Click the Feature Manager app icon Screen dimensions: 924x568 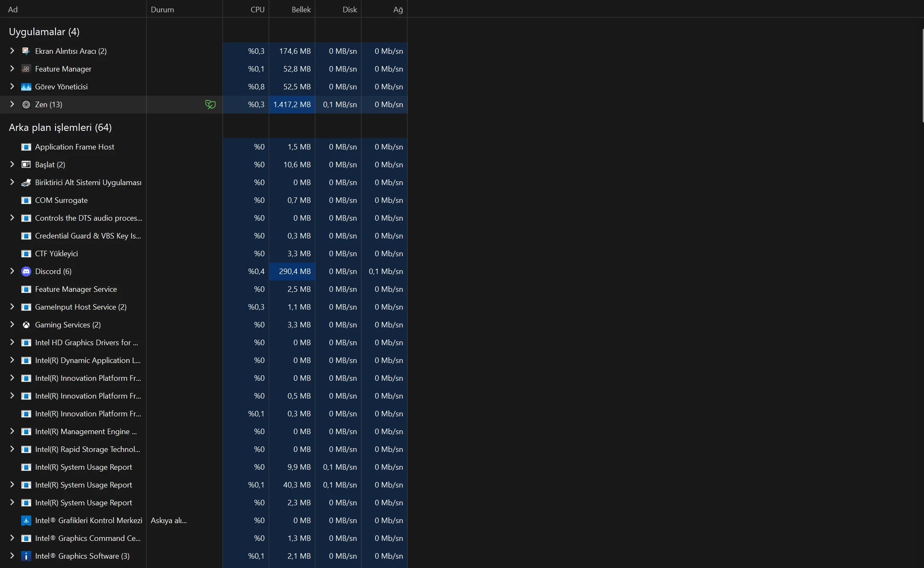tap(26, 69)
